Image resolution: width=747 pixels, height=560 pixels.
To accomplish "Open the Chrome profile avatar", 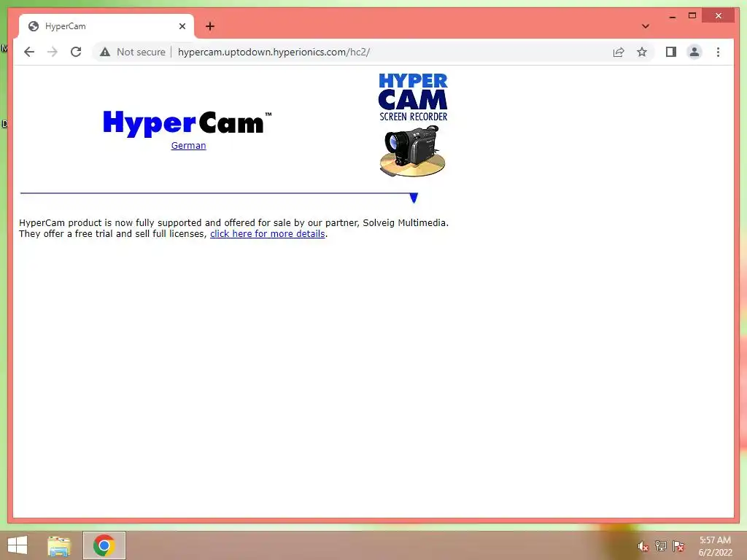I will pyautogui.click(x=694, y=52).
